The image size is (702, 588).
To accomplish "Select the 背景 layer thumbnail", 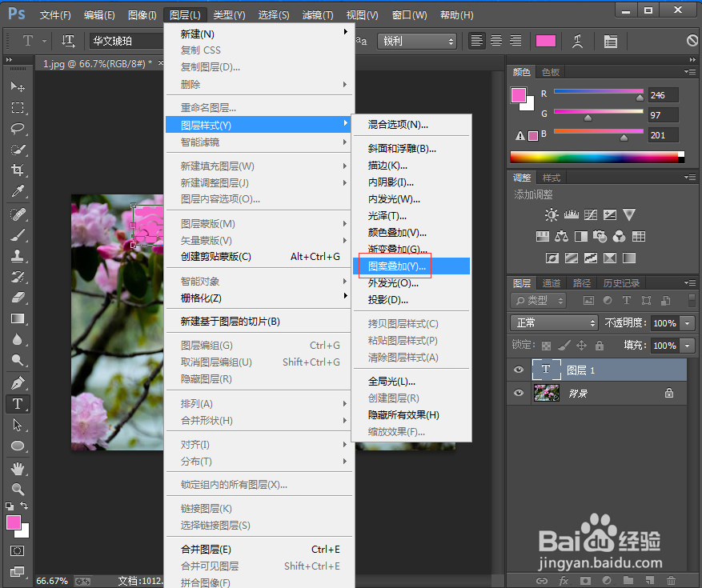I will click(x=546, y=393).
